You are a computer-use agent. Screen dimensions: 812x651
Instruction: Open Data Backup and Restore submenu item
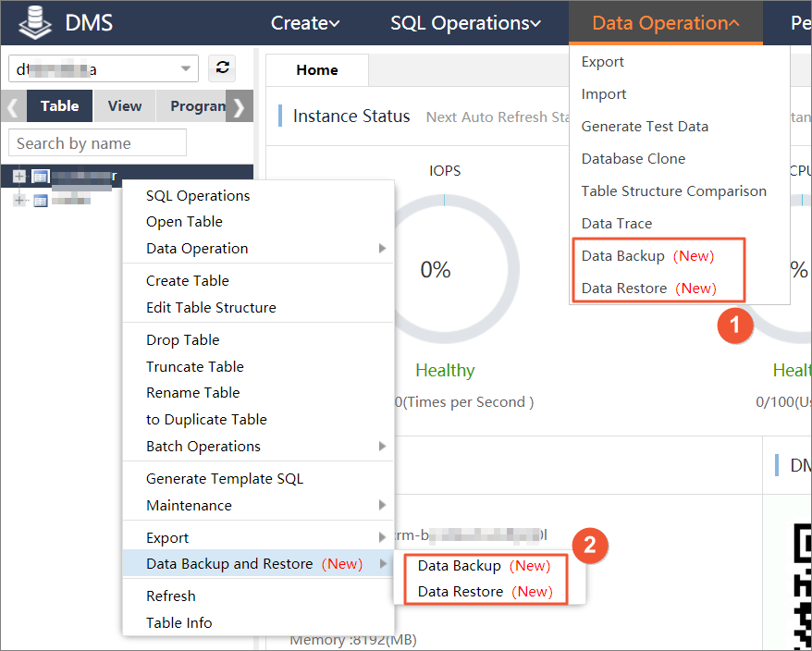click(x=258, y=563)
